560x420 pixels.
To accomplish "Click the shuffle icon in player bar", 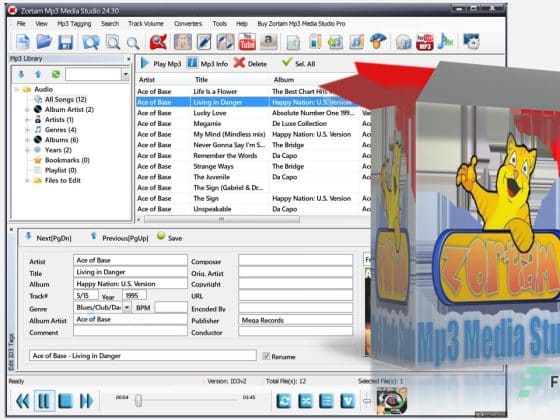I will 305,401.
